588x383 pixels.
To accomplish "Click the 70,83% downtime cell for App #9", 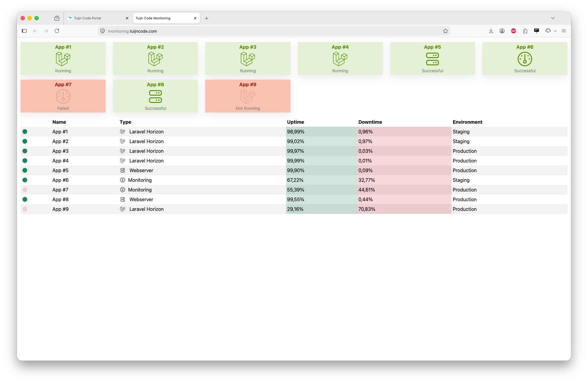I will [x=404, y=209].
